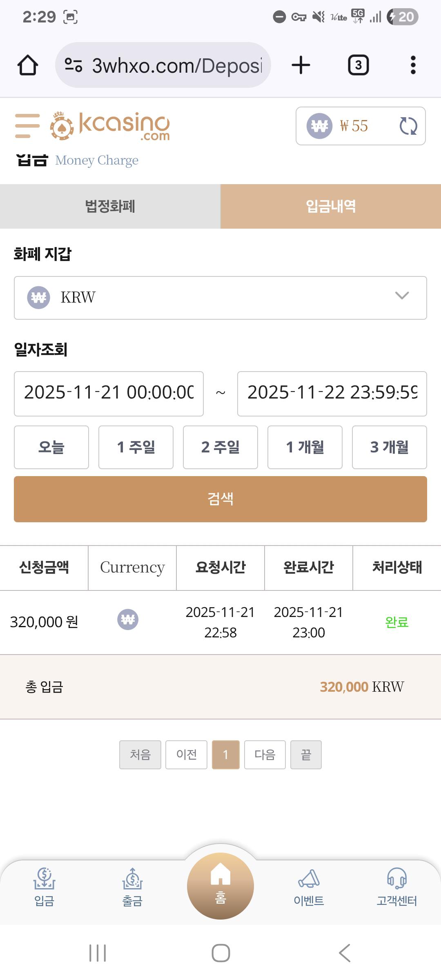441x980 pixels.
Task: Switch to the 법정화폐 tab
Action: click(110, 206)
